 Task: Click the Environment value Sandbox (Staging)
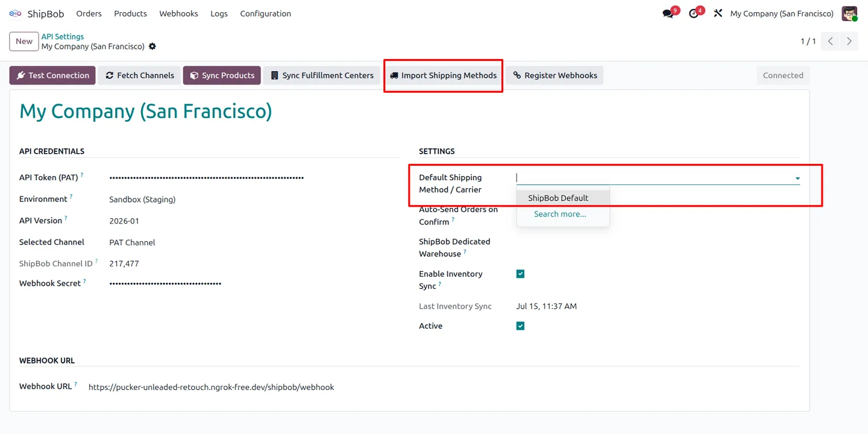(142, 200)
